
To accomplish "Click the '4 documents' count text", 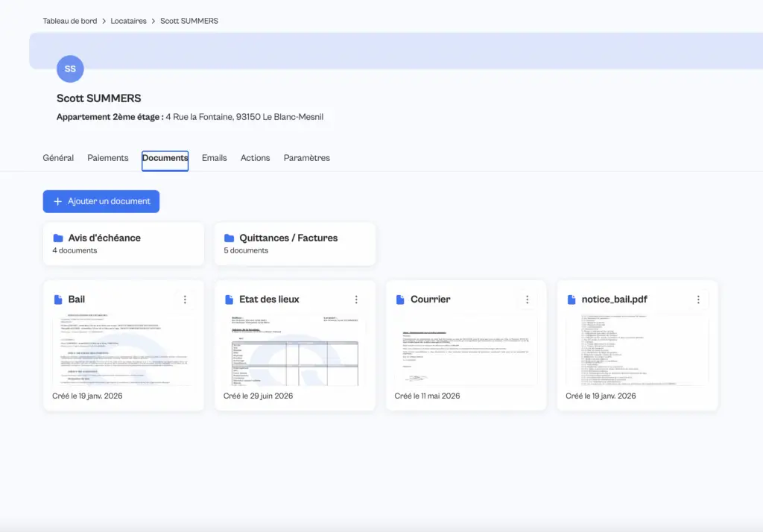I will point(75,250).
